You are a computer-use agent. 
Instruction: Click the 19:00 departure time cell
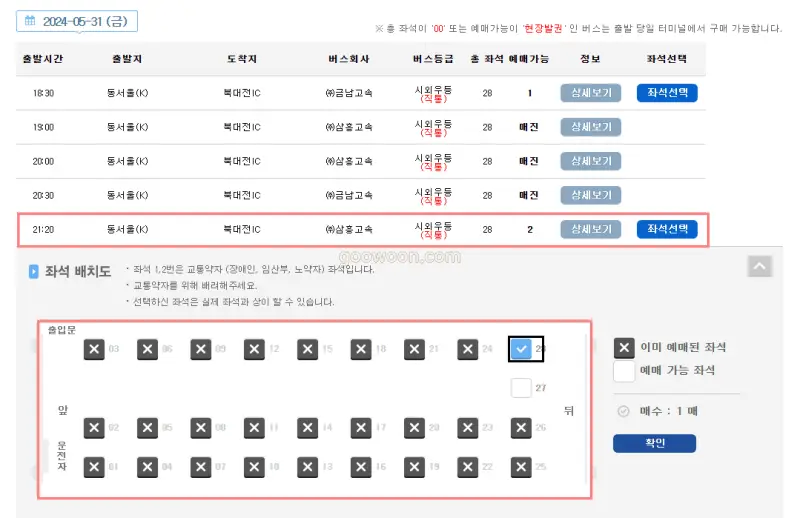[43, 128]
